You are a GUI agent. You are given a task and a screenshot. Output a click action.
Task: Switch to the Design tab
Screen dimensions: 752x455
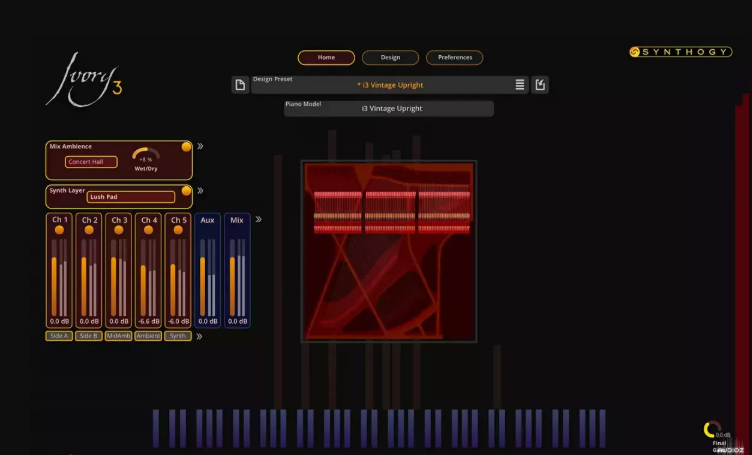(x=390, y=58)
